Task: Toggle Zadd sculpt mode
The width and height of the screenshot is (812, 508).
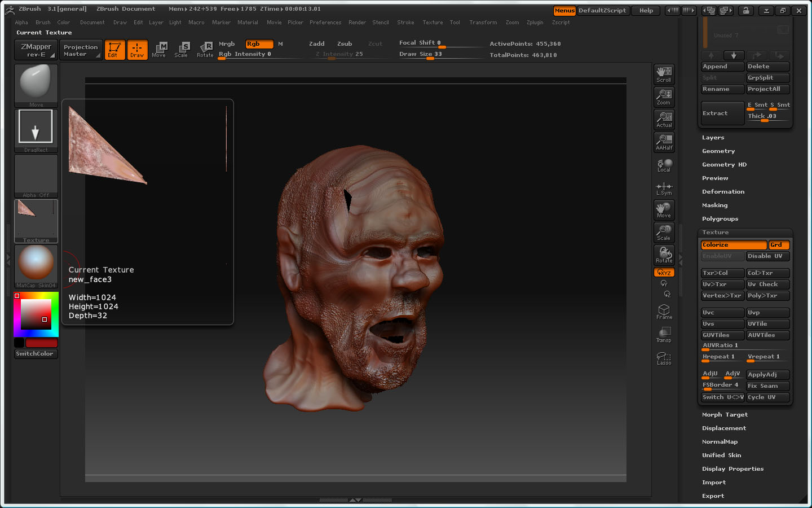Action: [317, 44]
